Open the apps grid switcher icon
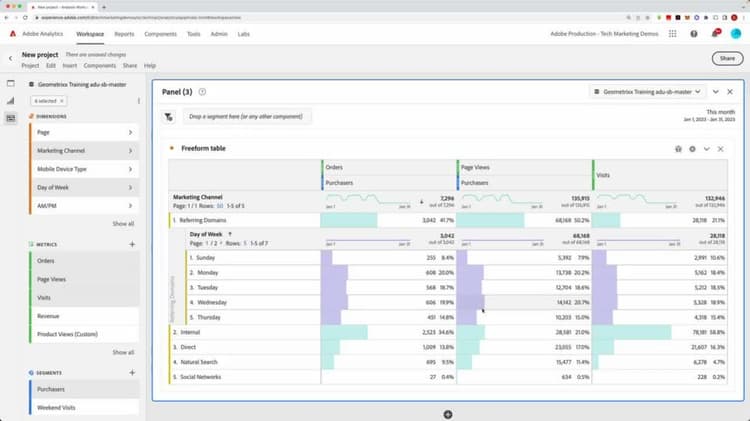The height and width of the screenshot is (421, 750). tap(673, 34)
